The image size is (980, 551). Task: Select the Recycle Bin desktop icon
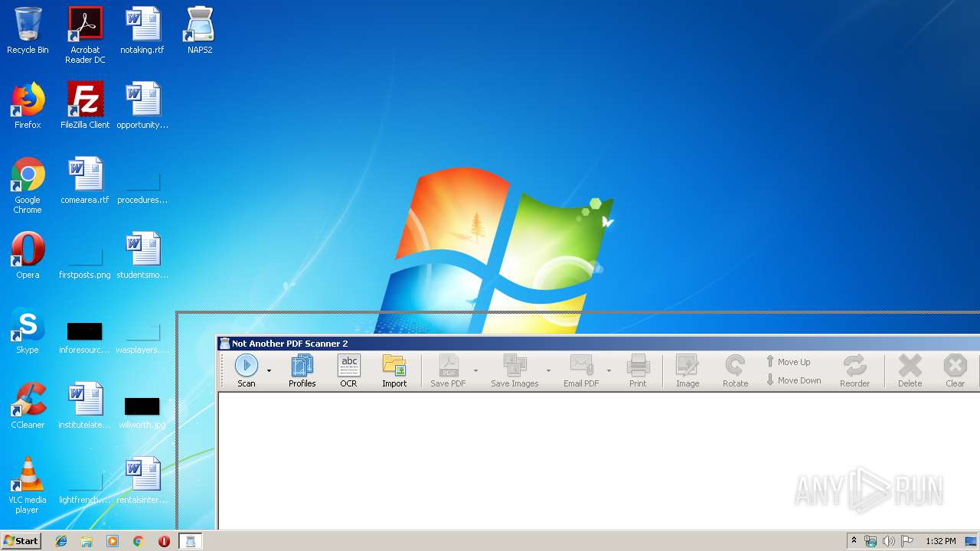(28, 31)
